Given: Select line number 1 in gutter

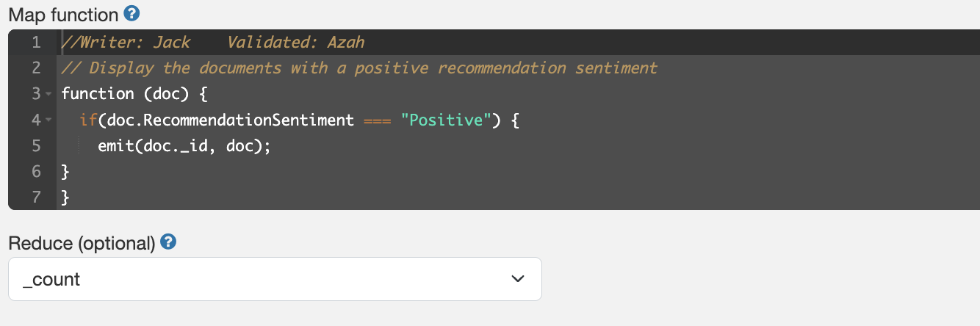Looking at the screenshot, I should click(36, 43).
